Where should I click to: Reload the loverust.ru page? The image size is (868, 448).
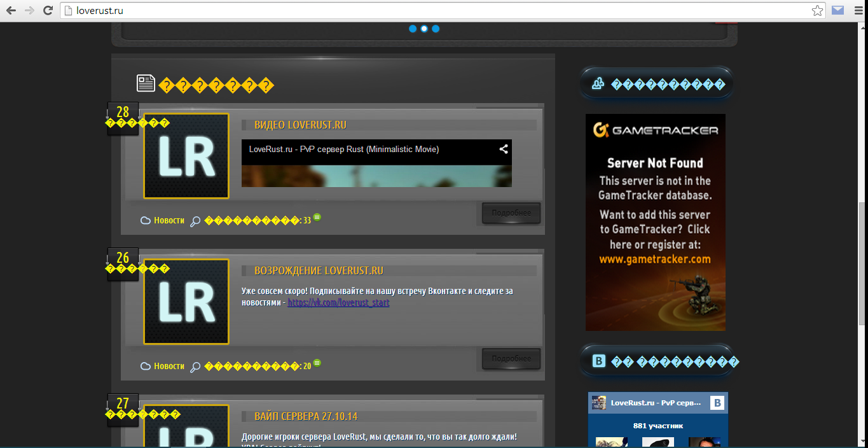click(48, 10)
